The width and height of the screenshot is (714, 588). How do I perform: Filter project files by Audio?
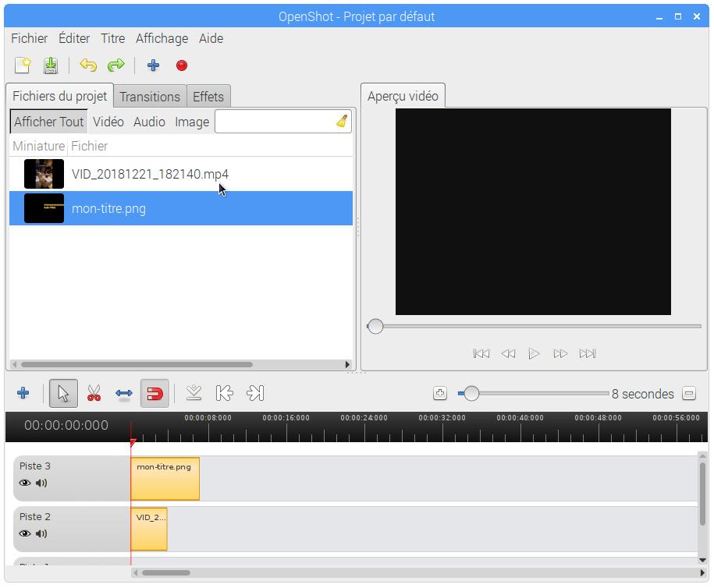pos(149,122)
